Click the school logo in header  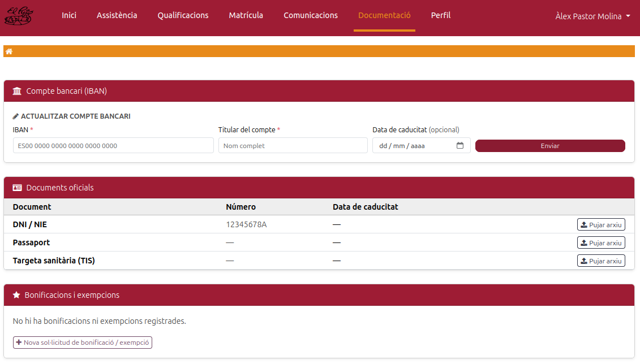[19, 16]
